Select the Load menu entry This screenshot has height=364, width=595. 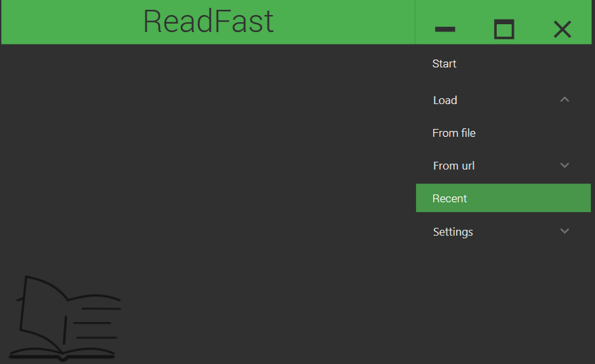coord(503,100)
